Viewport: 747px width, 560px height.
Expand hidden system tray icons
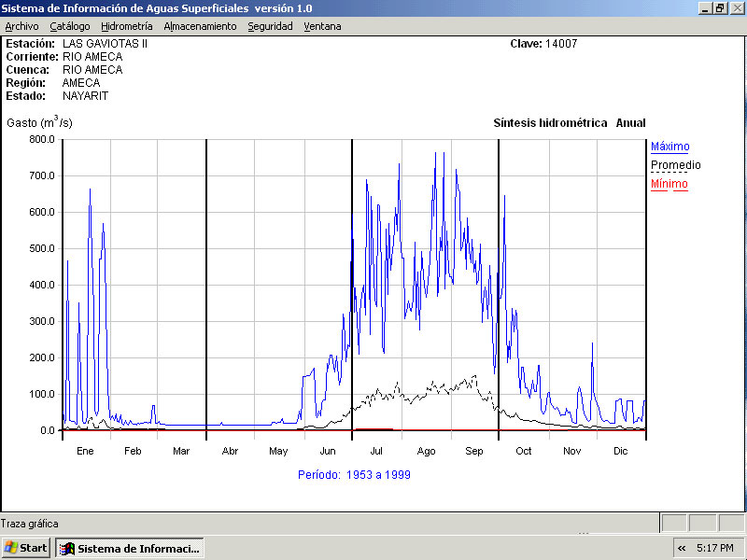(682, 548)
